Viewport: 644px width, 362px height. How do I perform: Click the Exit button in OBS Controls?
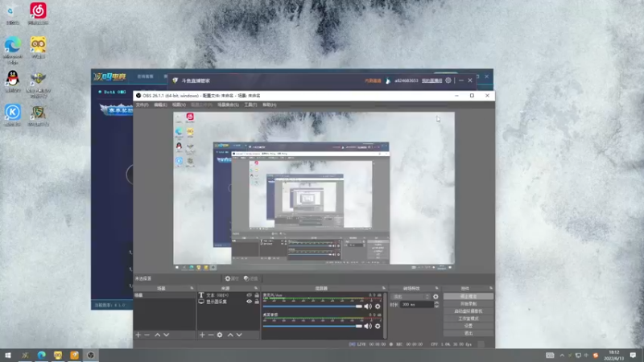pos(469,333)
